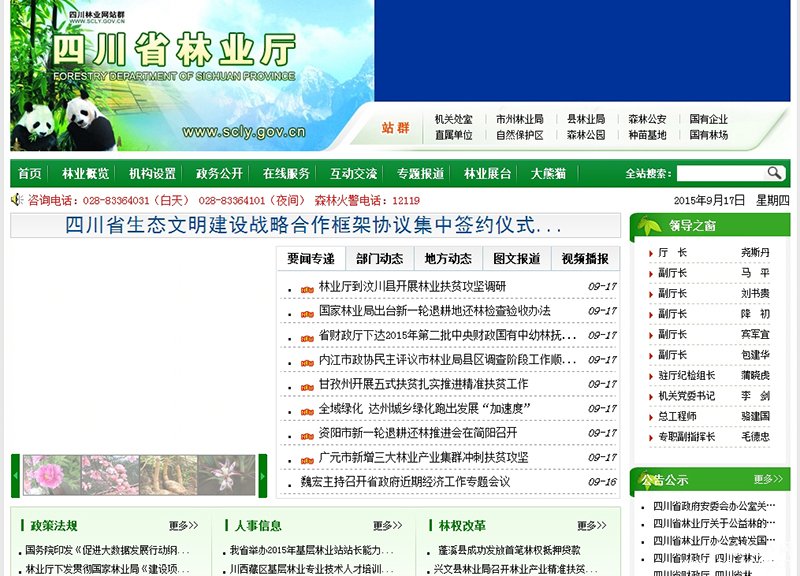Viewport: 800px width, 576px height.
Task: Open the 种苗基地 link
Action: pyautogui.click(x=647, y=135)
